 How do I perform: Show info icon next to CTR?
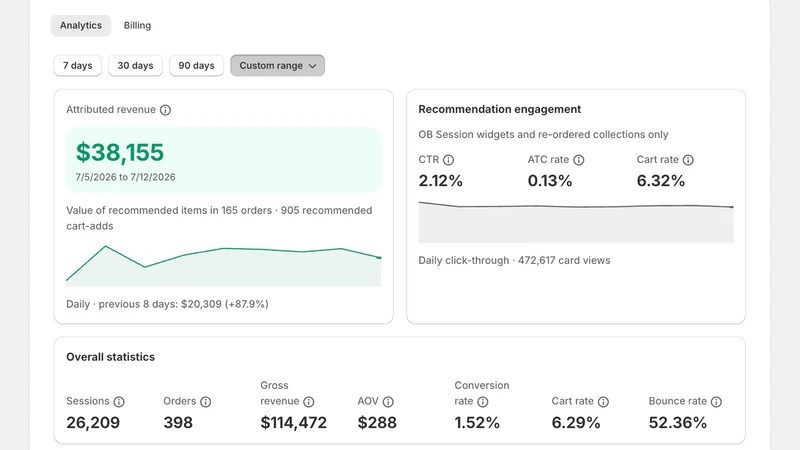coord(448,160)
